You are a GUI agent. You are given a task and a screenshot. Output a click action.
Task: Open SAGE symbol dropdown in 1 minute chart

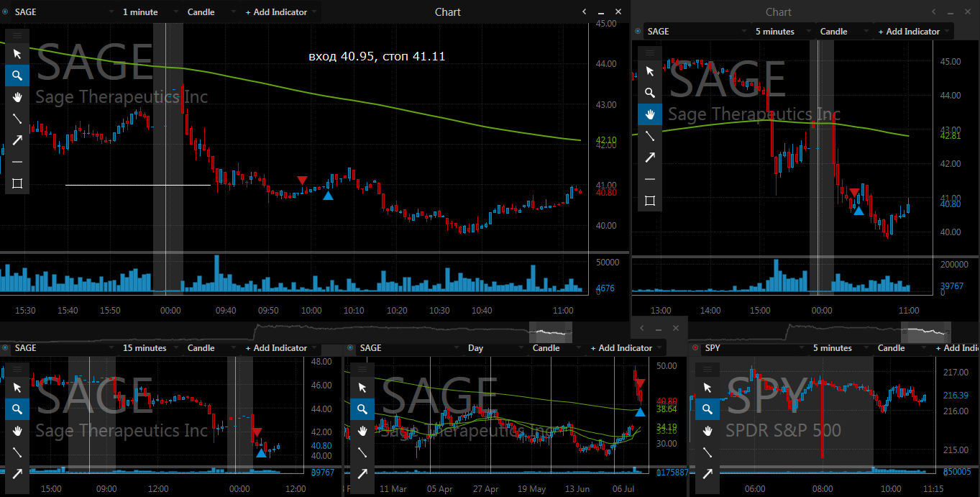pyautogui.click(x=64, y=12)
